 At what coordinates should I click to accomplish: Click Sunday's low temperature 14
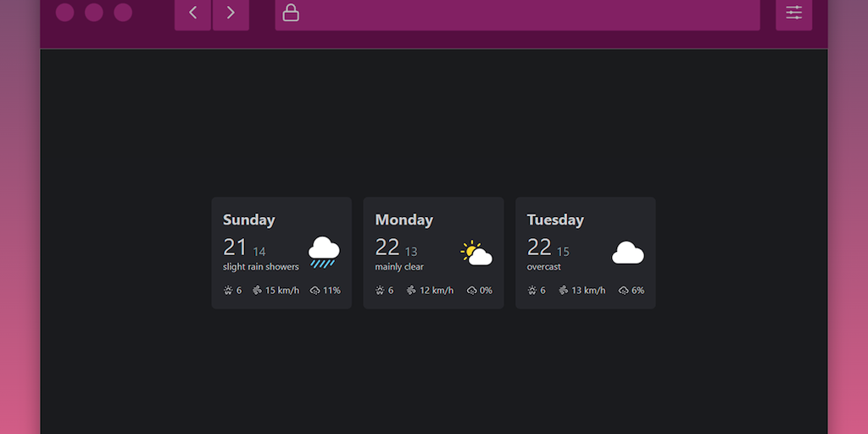tap(259, 252)
